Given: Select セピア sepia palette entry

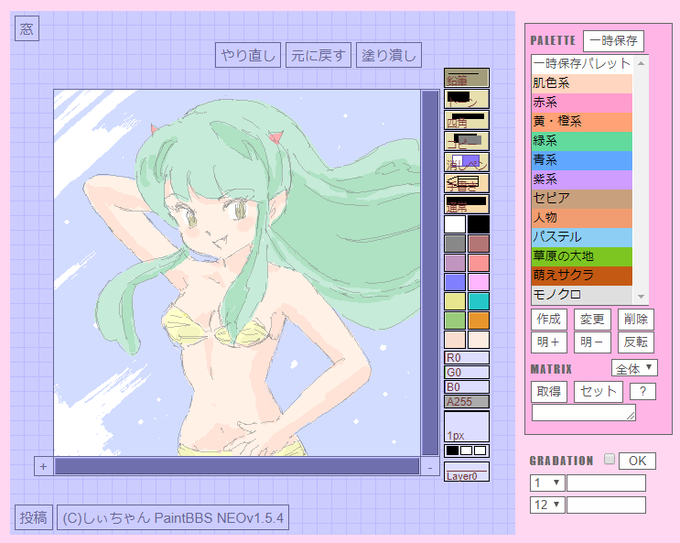Looking at the screenshot, I should pos(582,198).
